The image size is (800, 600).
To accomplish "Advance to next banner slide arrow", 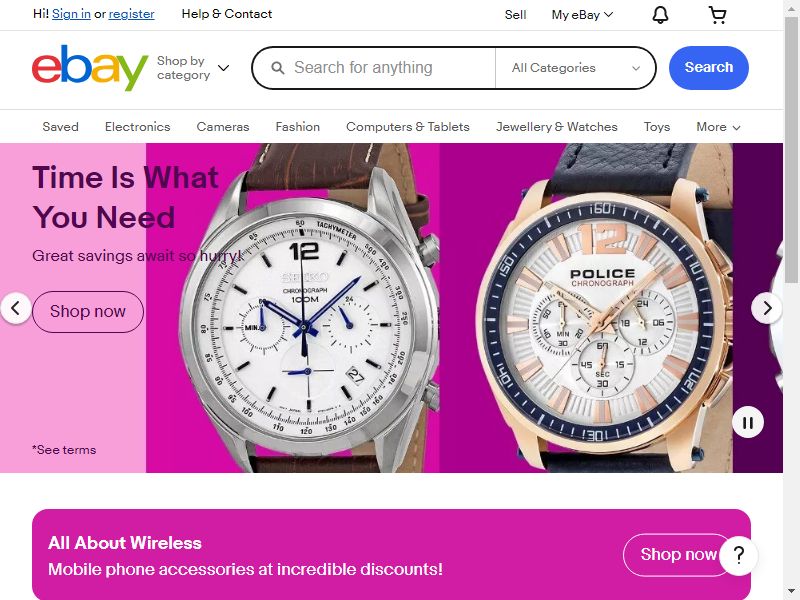I will click(766, 308).
